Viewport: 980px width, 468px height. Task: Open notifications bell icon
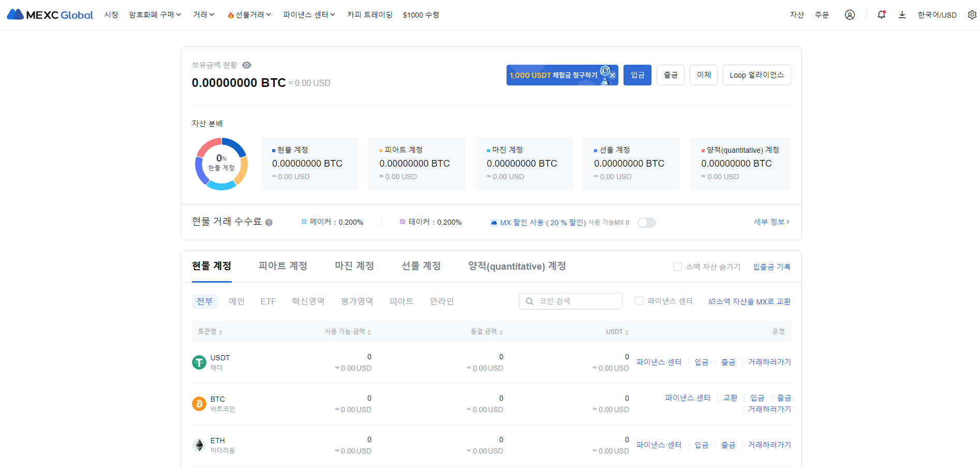[881, 14]
